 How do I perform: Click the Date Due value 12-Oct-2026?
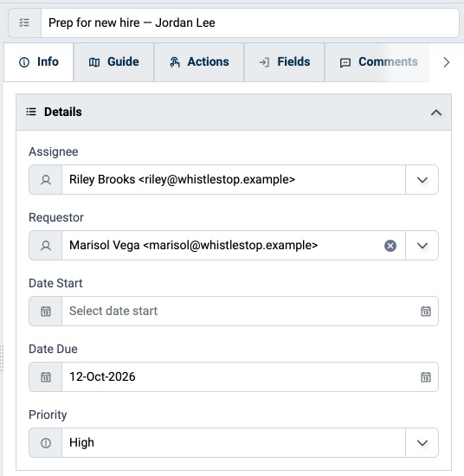pyautogui.click(x=102, y=376)
